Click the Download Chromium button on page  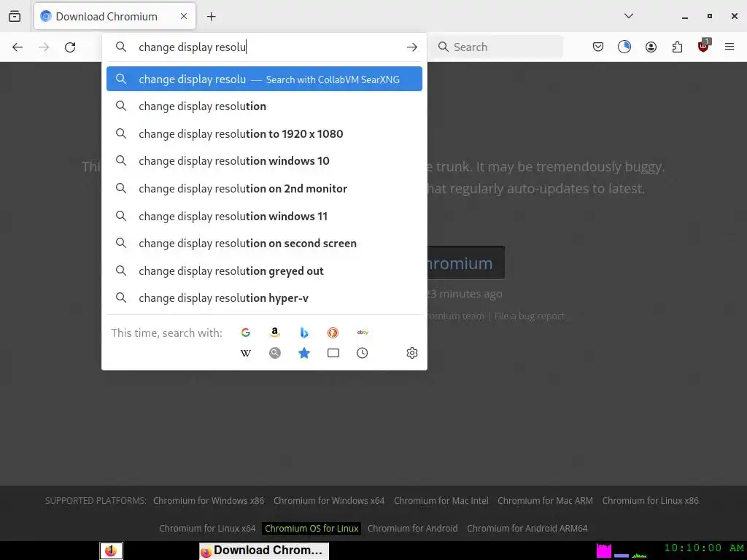pos(465,262)
